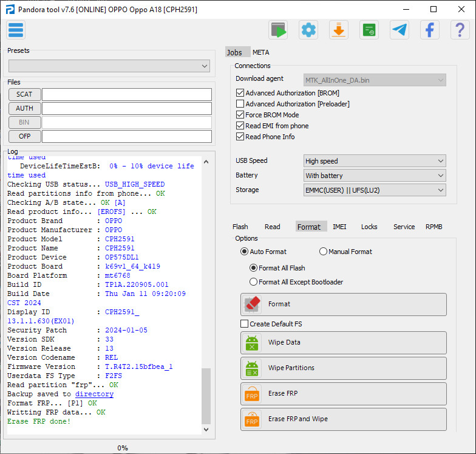476x454 pixels.
Task: Open the Locks tab
Action: click(369, 227)
